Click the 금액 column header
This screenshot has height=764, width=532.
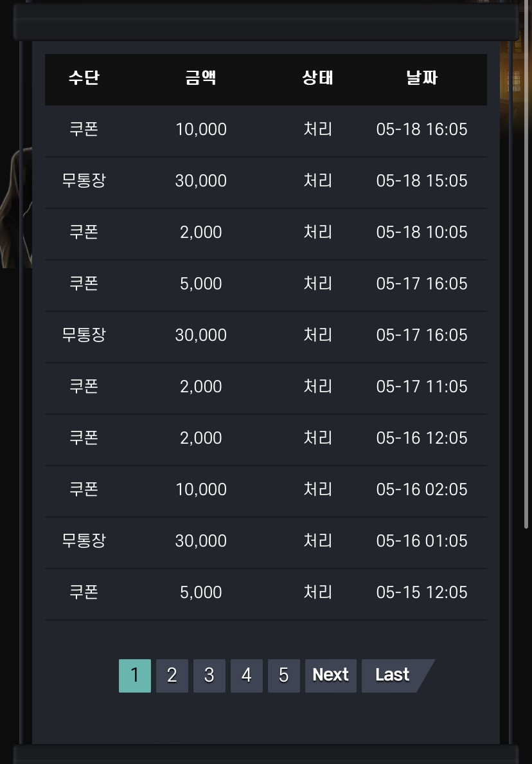[200, 77]
